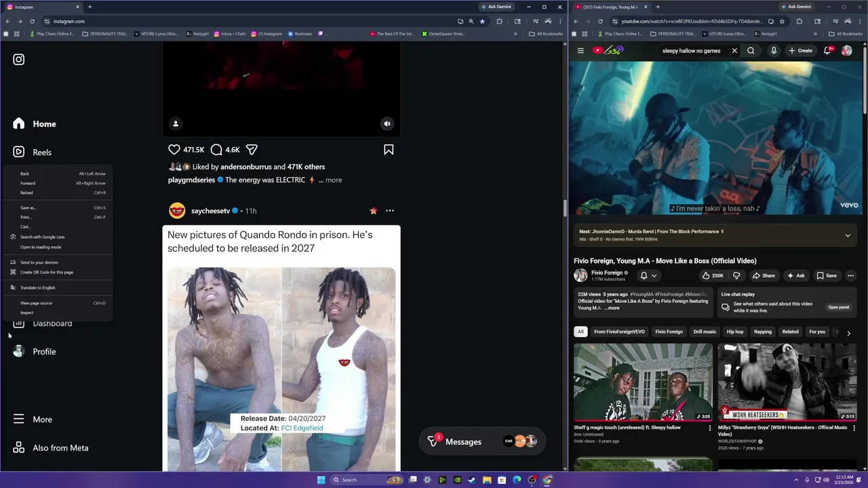Like the playgrndseries post heart icon
The image size is (868, 488).
click(x=174, y=150)
